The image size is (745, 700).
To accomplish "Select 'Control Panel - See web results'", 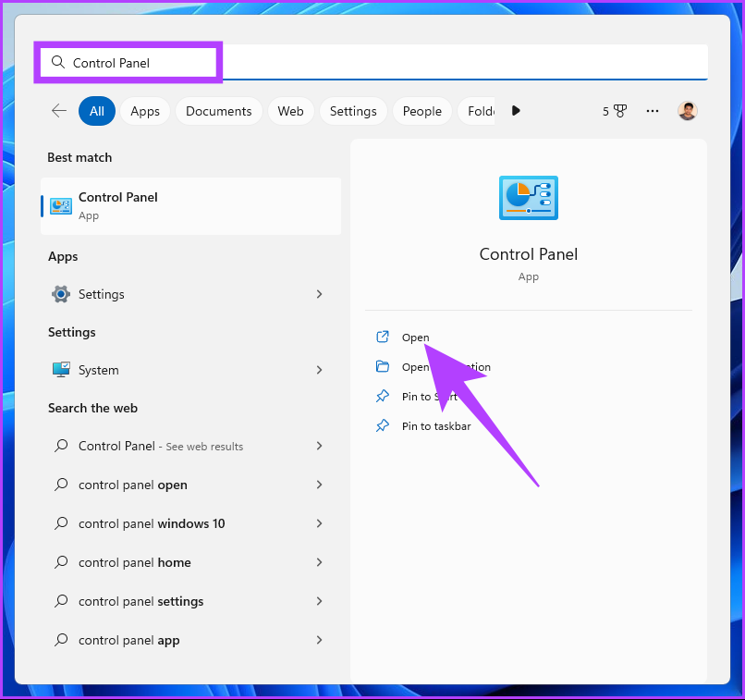I will click(x=191, y=446).
